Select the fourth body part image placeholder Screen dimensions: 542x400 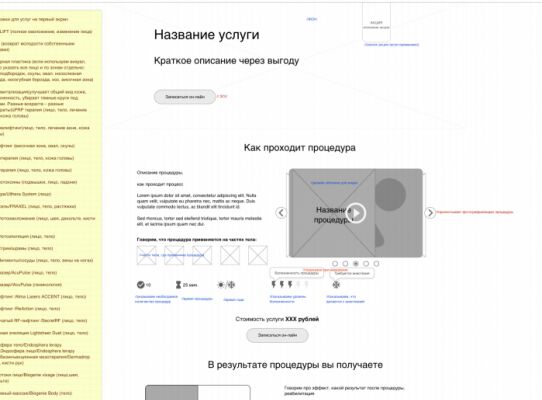(230, 255)
